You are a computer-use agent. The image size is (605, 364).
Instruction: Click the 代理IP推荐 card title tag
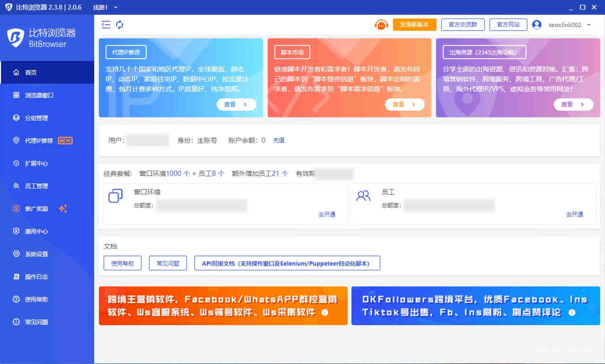pyautogui.click(x=126, y=52)
